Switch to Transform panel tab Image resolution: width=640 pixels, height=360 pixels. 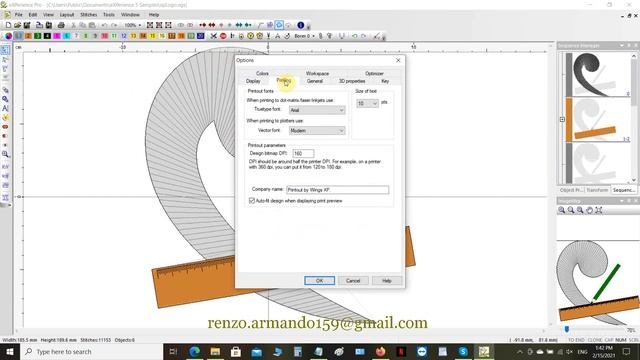598,190
